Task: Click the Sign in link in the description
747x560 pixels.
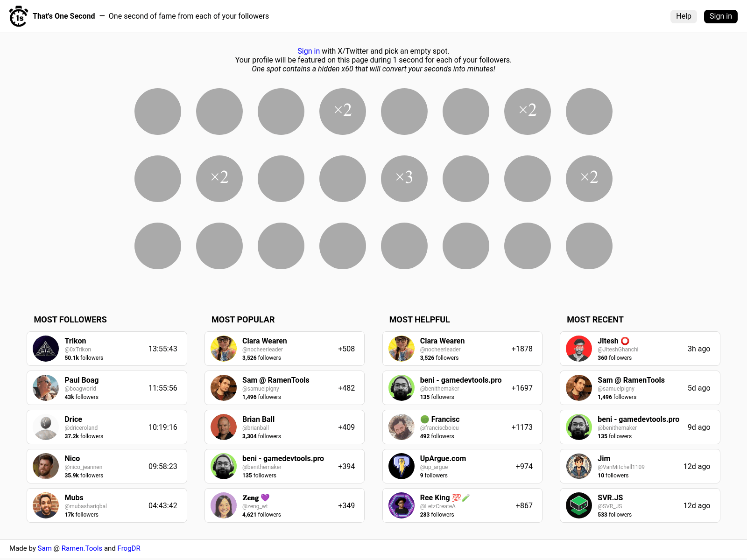Action: pos(309,51)
